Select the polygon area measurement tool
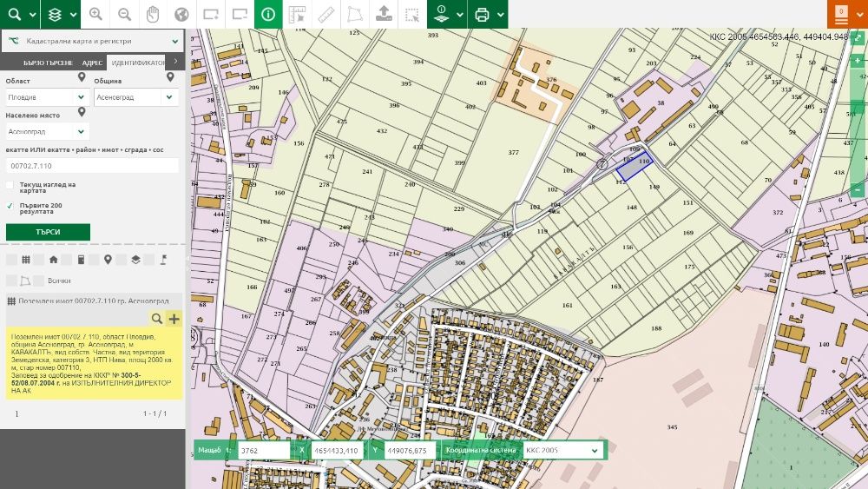Image resolution: width=868 pixels, height=489 pixels. pyautogui.click(x=355, y=15)
